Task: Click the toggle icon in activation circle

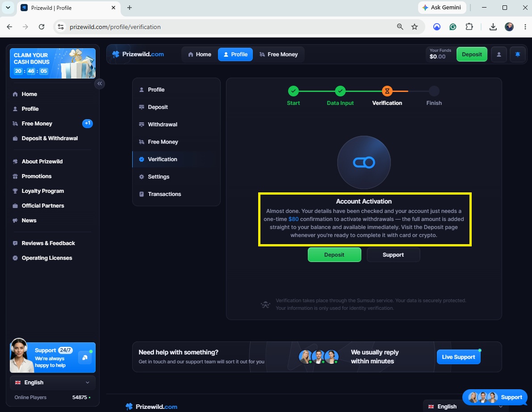Action: pyautogui.click(x=364, y=162)
